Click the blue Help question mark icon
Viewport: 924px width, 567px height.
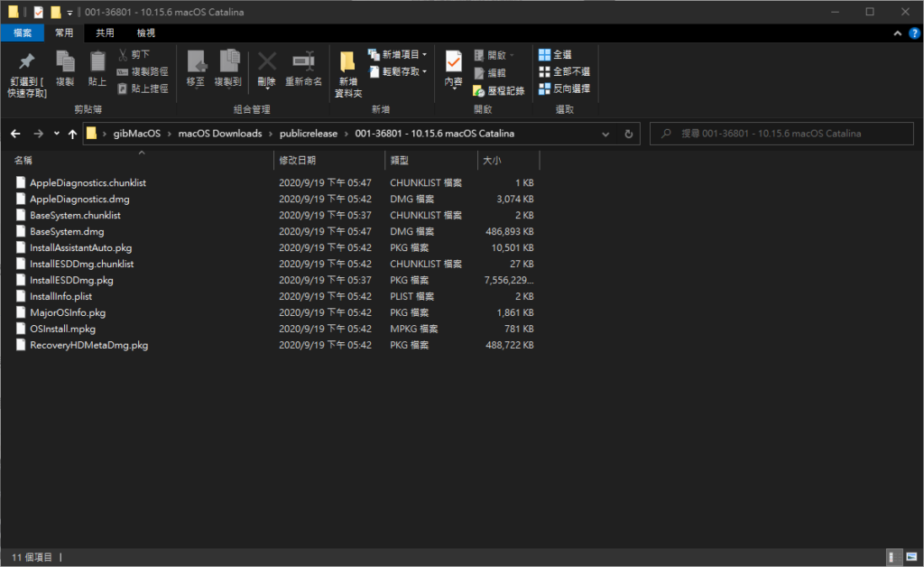[914, 33]
